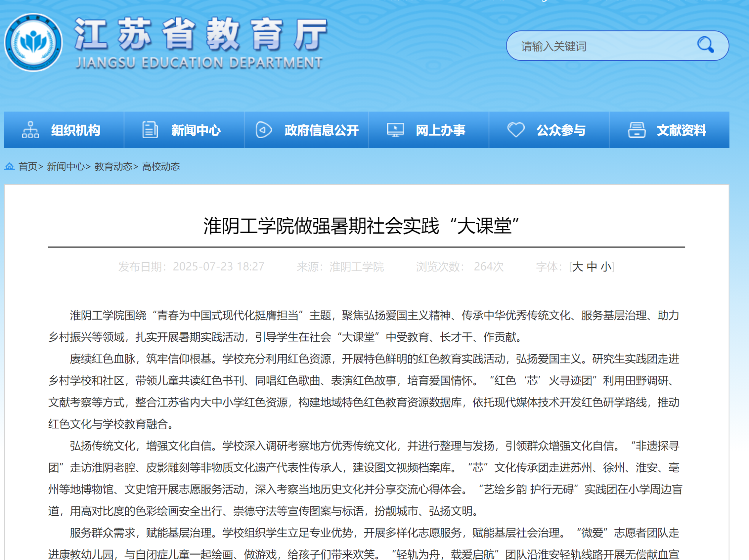The height and width of the screenshot is (560, 749).
Task: Click the Jiangsu Education Department circular logo
Action: 33,43
